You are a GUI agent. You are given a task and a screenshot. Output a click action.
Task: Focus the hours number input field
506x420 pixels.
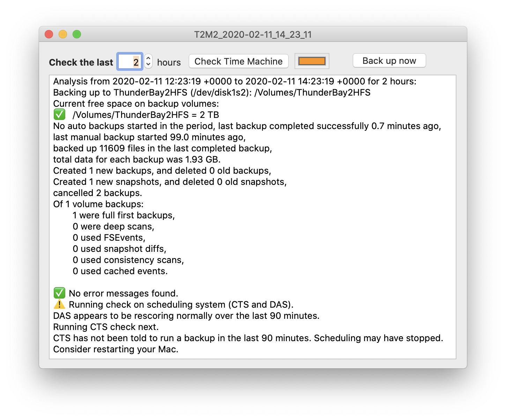click(129, 62)
